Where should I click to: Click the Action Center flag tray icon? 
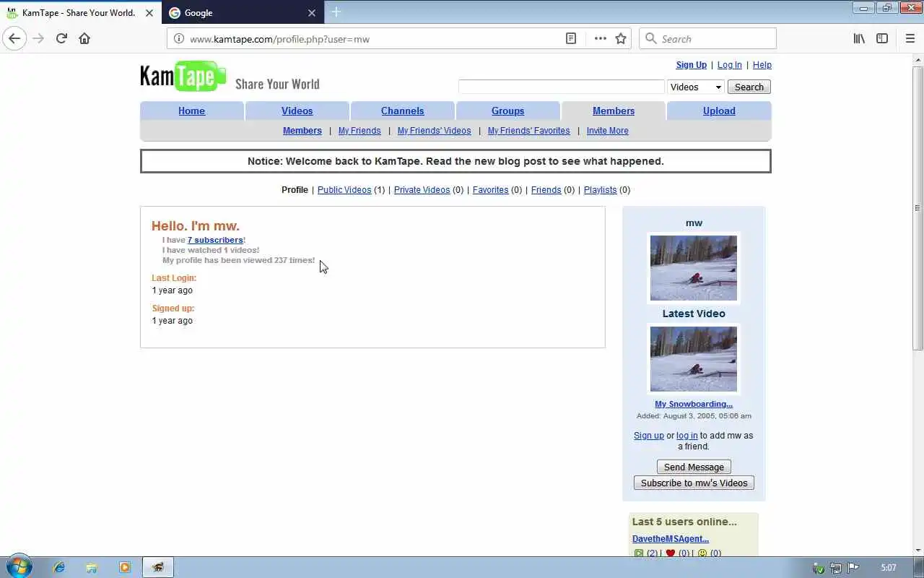(853, 568)
